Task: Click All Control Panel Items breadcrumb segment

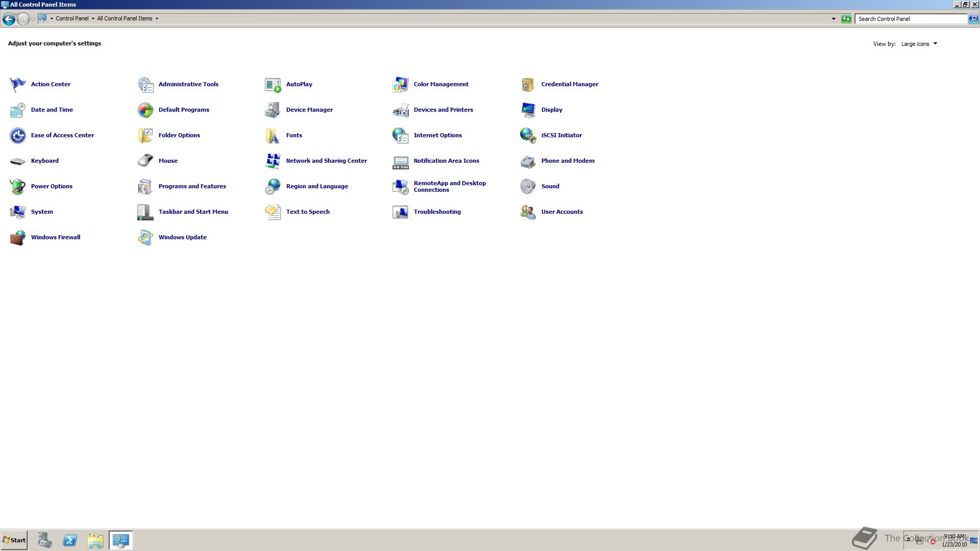Action: coord(125,18)
